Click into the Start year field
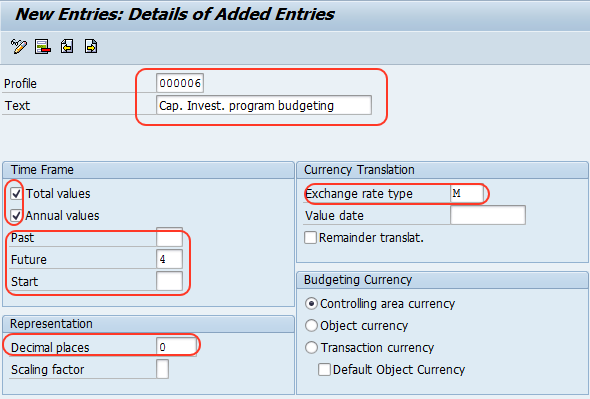Image resolution: width=590 pixels, height=399 pixels. tap(169, 281)
